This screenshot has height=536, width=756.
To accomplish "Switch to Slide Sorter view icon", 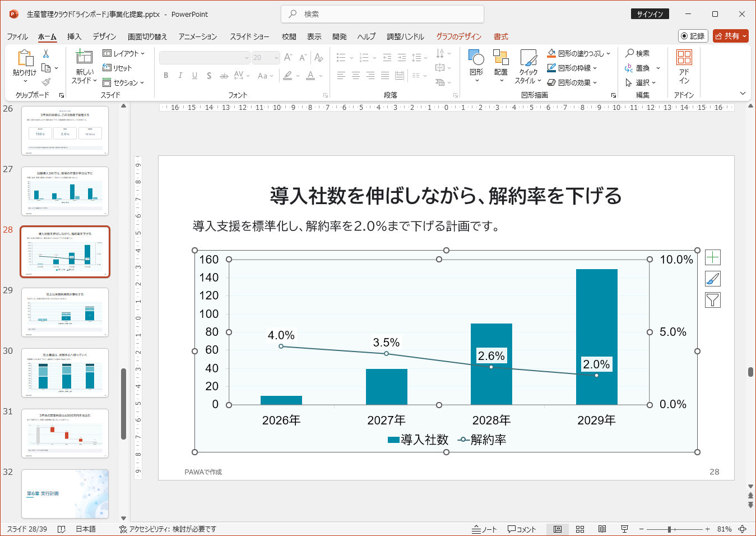I will (x=580, y=529).
